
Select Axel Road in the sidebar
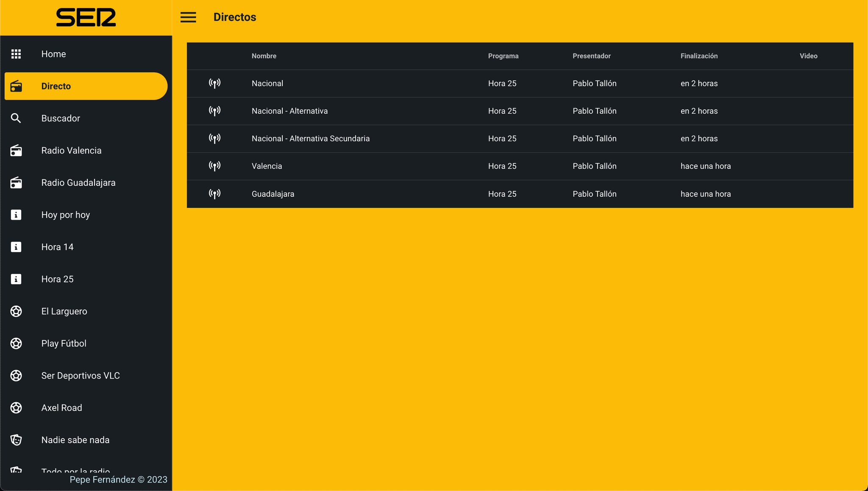pyautogui.click(x=62, y=408)
